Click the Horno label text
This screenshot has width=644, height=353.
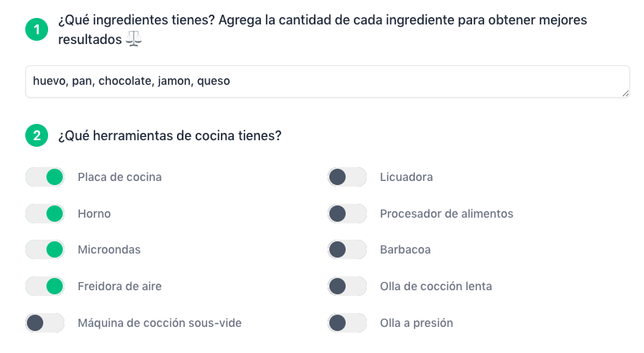click(x=94, y=214)
